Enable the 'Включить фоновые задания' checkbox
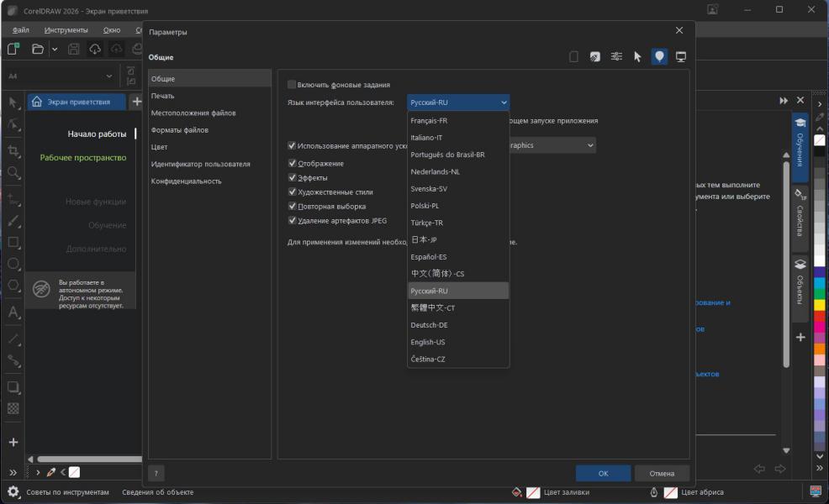829x504 pixels. pyautogui.click(x=292, y=85)
